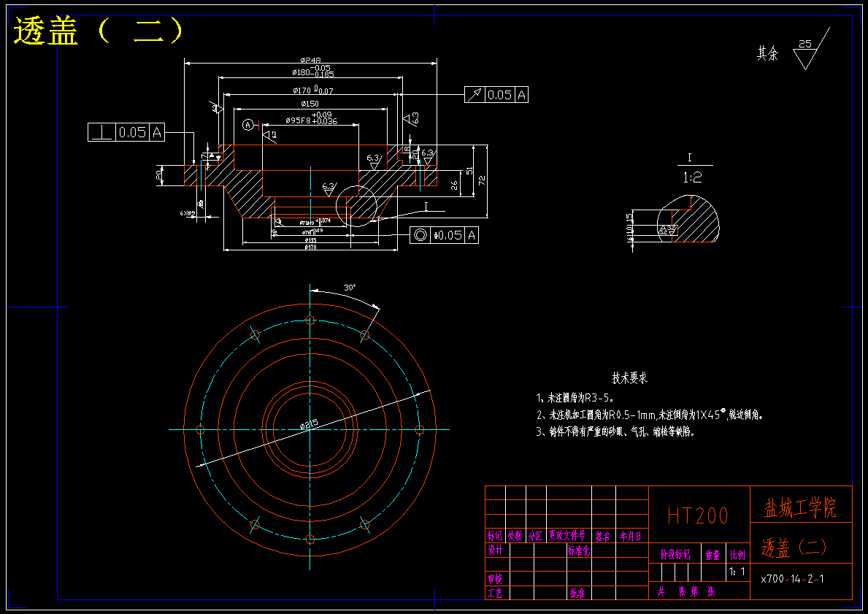Click the 重量 title block label

tap(713, 555)
